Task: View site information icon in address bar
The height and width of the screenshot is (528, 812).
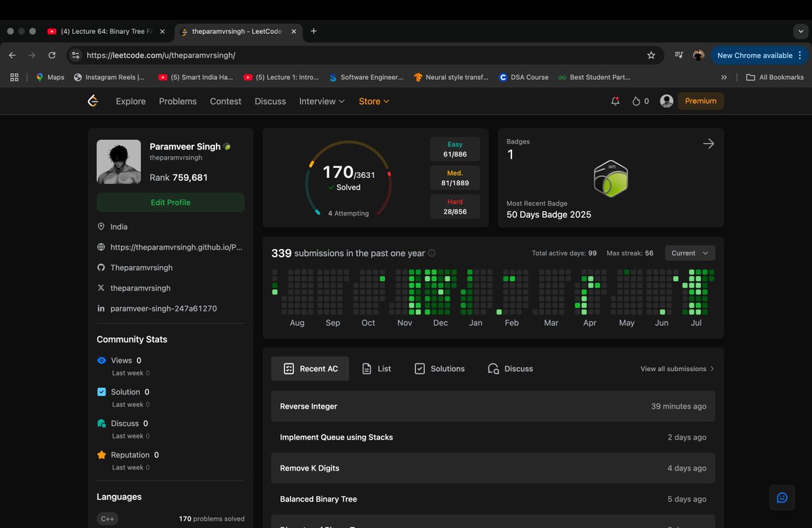Action: pos(75,56)
